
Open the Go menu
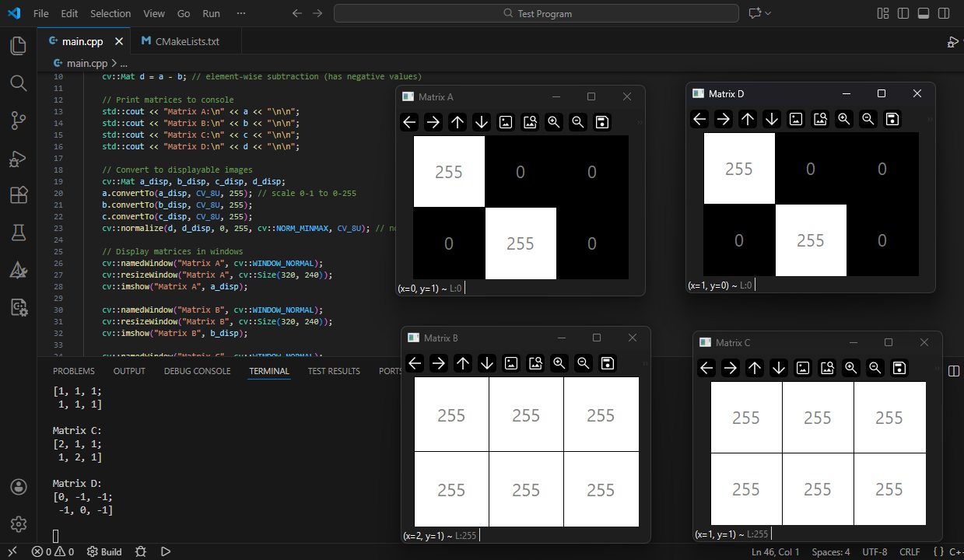click(184, 13)
